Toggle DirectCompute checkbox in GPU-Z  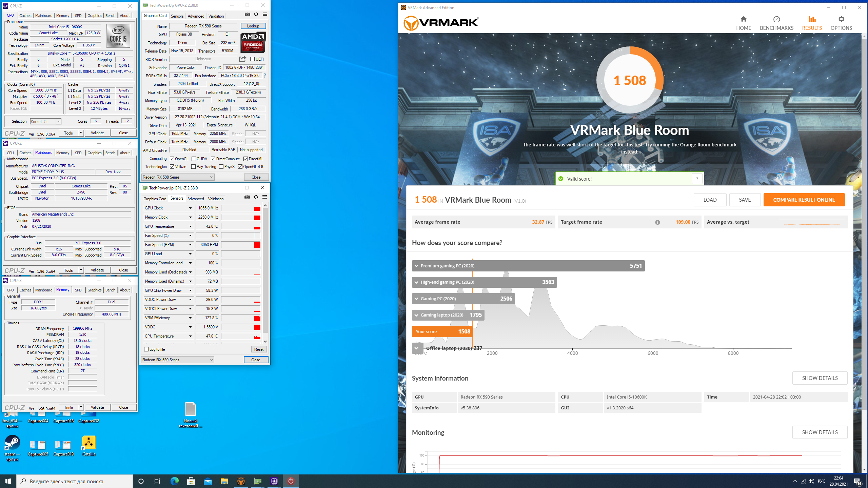(x=213, y=159)
